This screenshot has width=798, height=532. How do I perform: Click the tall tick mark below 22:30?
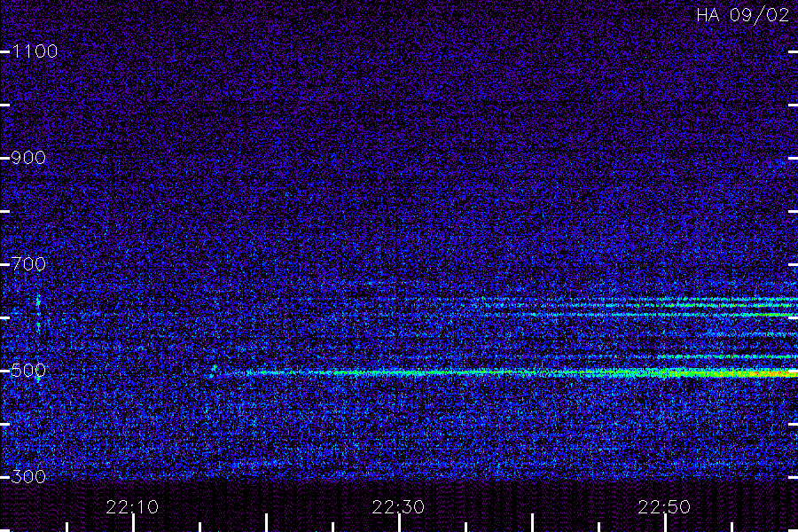400,523
